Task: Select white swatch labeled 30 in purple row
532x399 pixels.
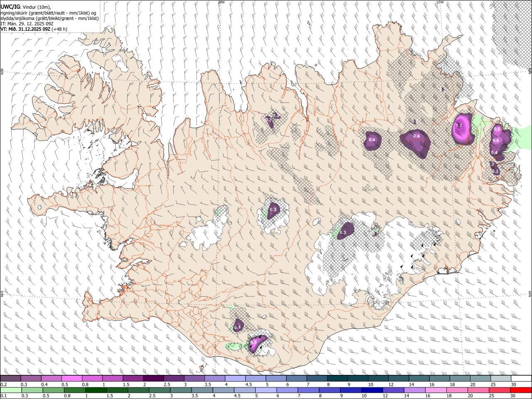Action: 521,379
